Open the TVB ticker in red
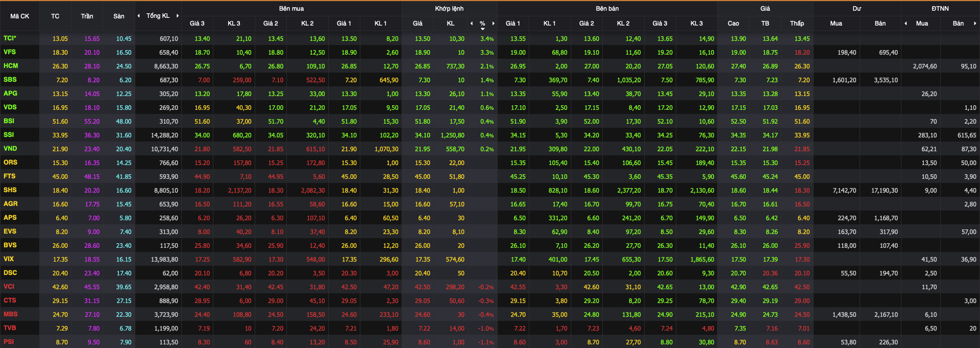This screenshot has height=348, width=980. pos(10,328)
